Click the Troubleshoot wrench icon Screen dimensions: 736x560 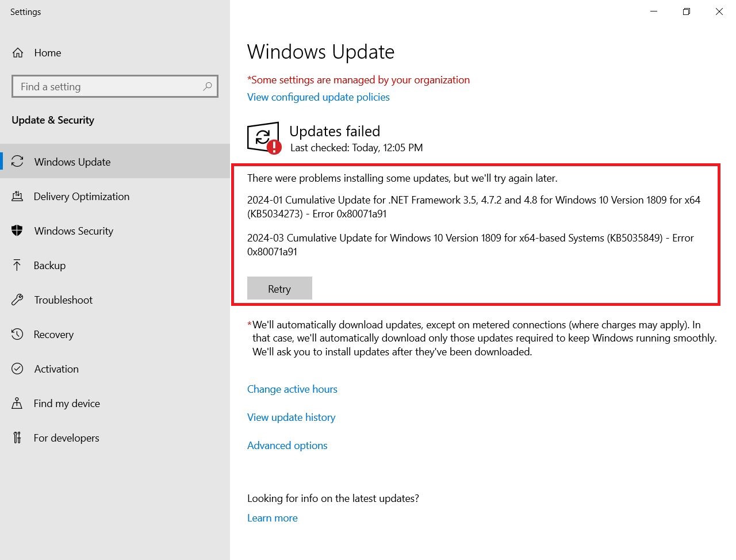click(17, 300)
